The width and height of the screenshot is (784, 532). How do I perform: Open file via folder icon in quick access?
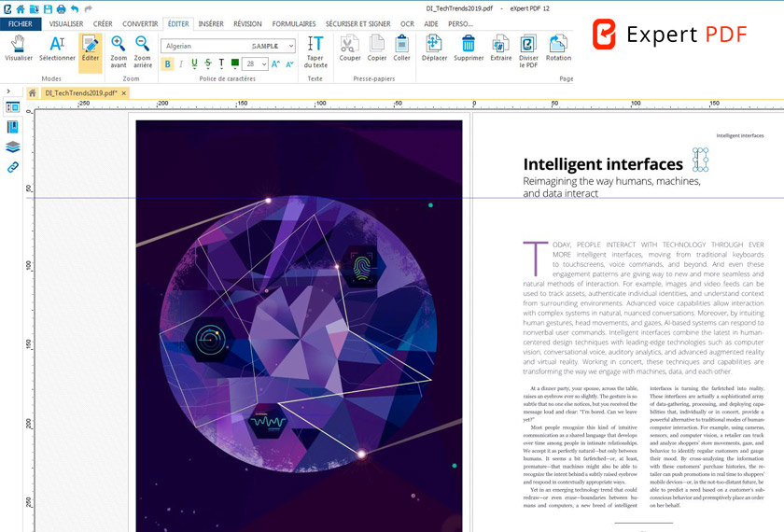click(x=34, y=8)
